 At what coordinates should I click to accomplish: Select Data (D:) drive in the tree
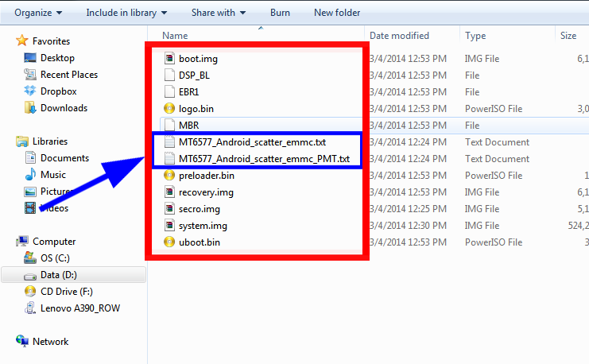74,275
